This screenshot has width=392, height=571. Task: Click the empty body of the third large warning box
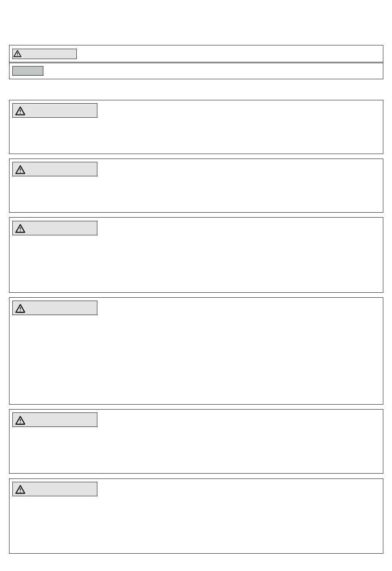pyautogui.click(x=196, y=263)
